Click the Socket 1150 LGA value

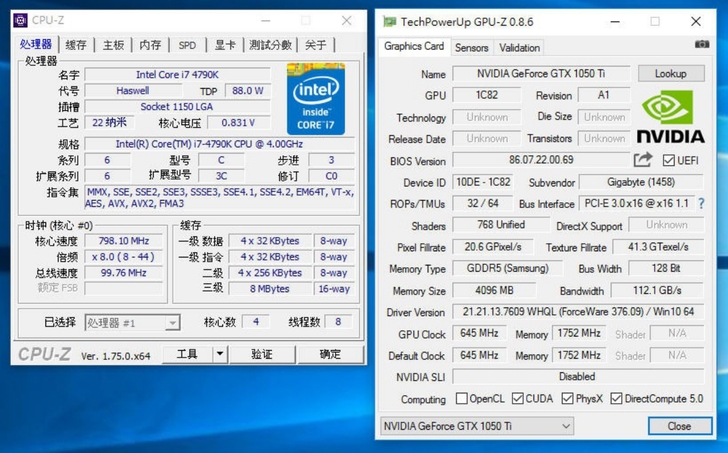coord(177,106)
